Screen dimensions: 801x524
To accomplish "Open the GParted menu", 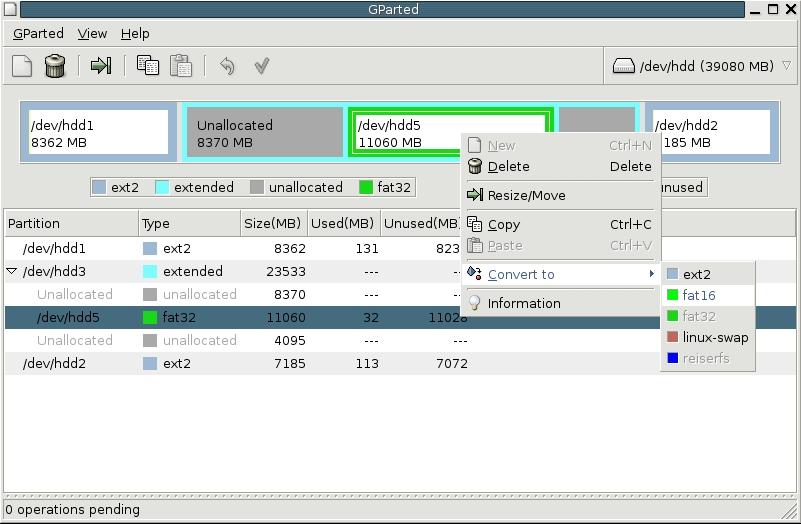I will point(38,34).
